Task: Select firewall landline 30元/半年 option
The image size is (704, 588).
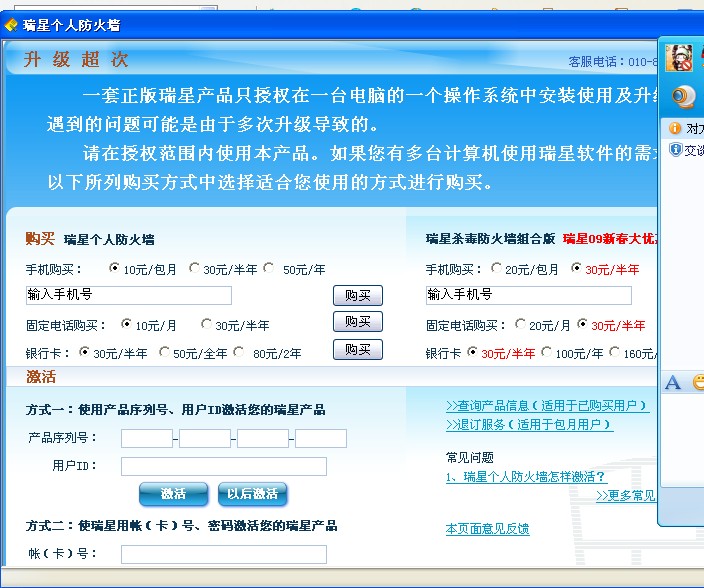Action: (x=206, y=324)
